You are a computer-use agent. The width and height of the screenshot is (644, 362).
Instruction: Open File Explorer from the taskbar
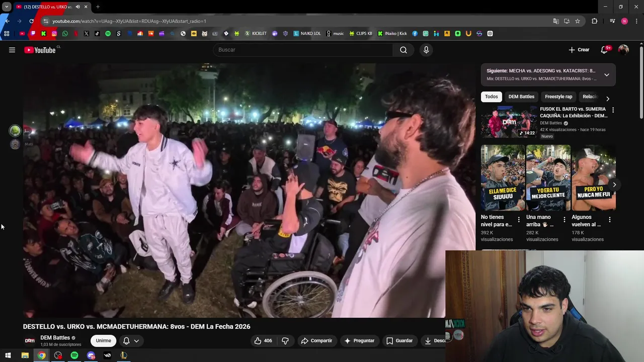[25, 355]
